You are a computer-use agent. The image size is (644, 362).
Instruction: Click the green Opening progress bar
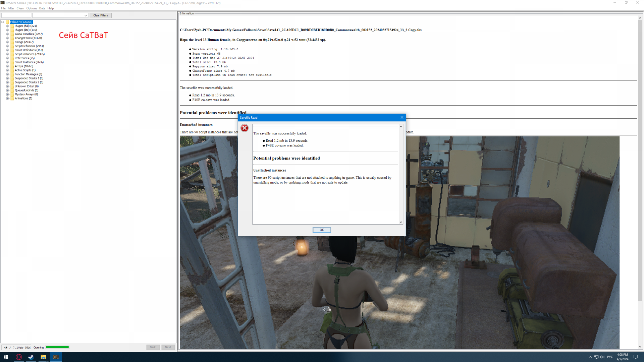(x=57, y=347)
